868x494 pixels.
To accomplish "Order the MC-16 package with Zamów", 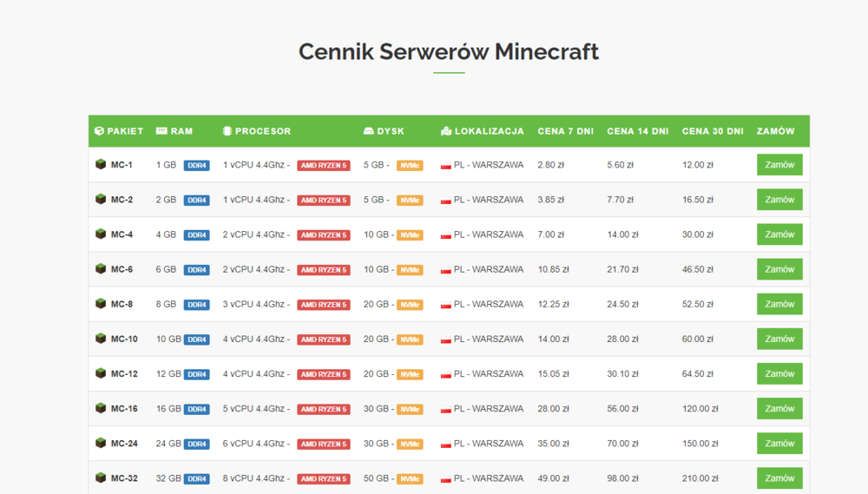I will click(x=779, y=409).
